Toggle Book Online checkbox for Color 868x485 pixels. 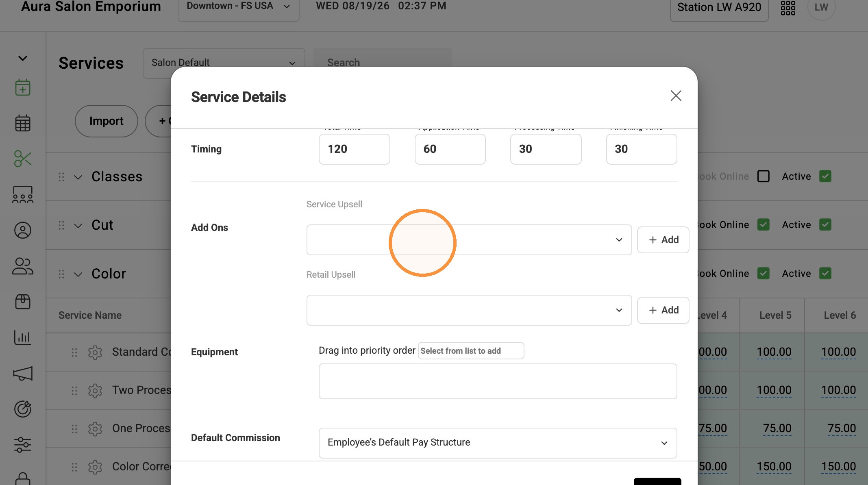tap(763, 274)
